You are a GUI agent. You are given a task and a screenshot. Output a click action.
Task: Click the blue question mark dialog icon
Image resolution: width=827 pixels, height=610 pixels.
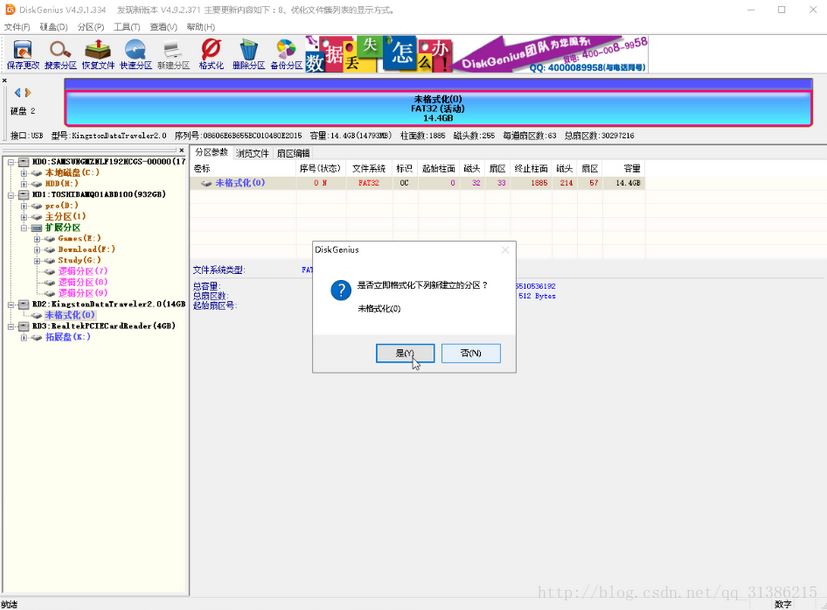[341, 290]
